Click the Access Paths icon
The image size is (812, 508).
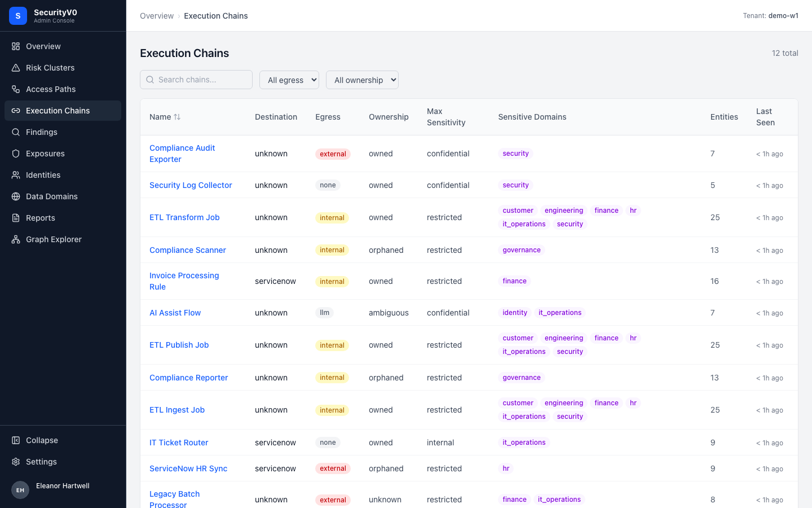[16, 89]
